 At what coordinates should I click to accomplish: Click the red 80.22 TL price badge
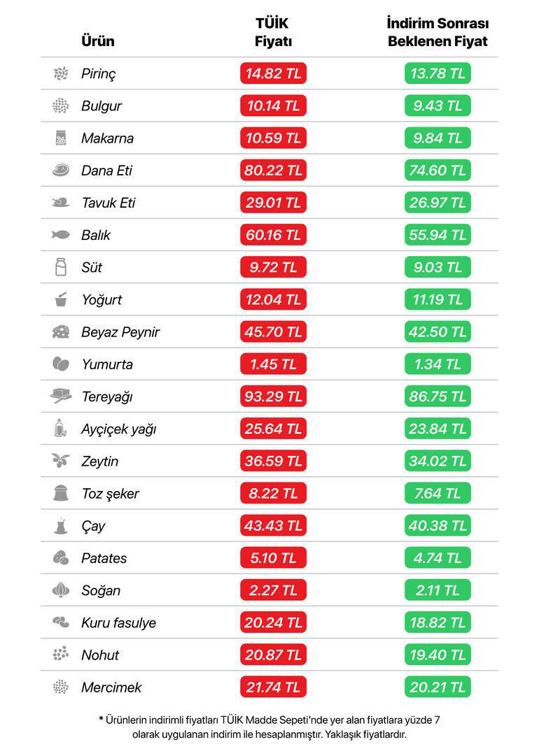pyautogui.click(x=273, y=170)
